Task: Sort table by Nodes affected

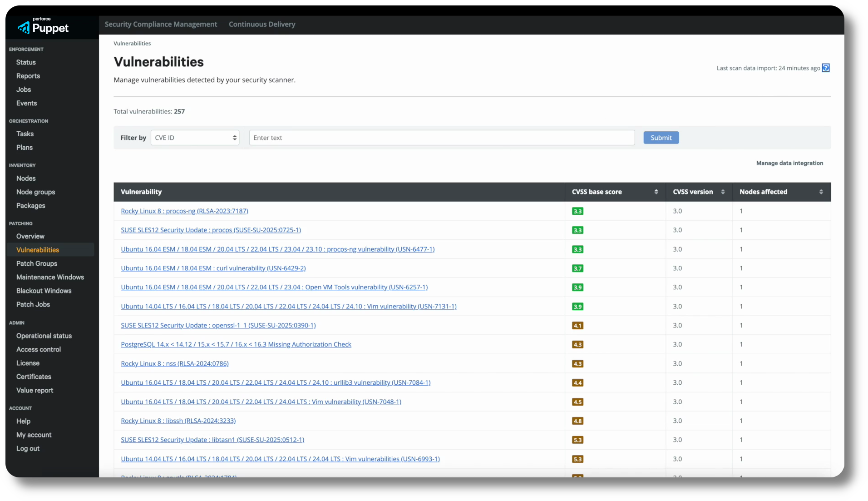Action: point(821,191)
